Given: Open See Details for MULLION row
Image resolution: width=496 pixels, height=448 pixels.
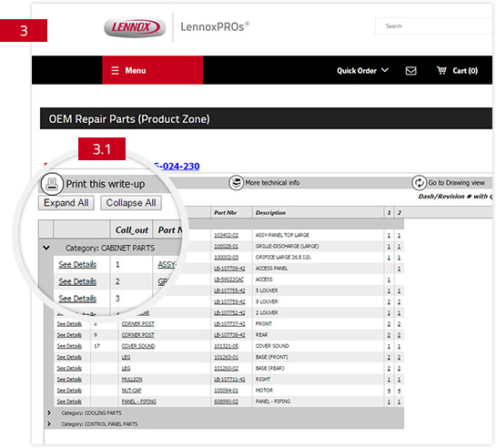Looking at the screenshot, I should click(69, 379).
